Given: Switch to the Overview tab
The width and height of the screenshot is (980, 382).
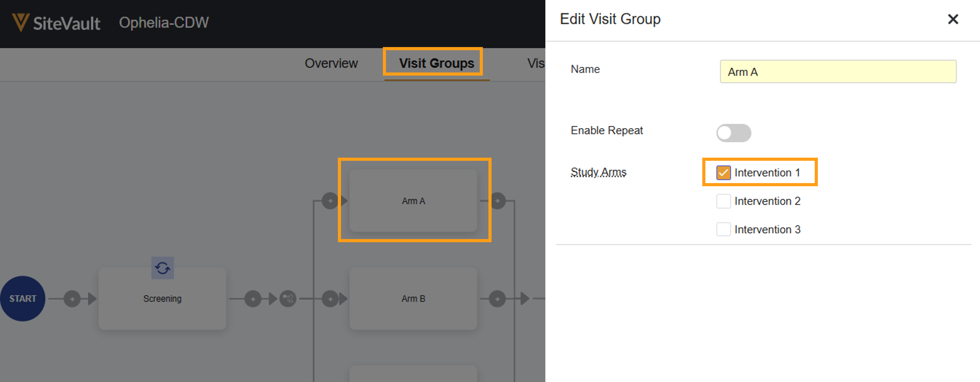Looking at the screenshot, I should [331, 63].
